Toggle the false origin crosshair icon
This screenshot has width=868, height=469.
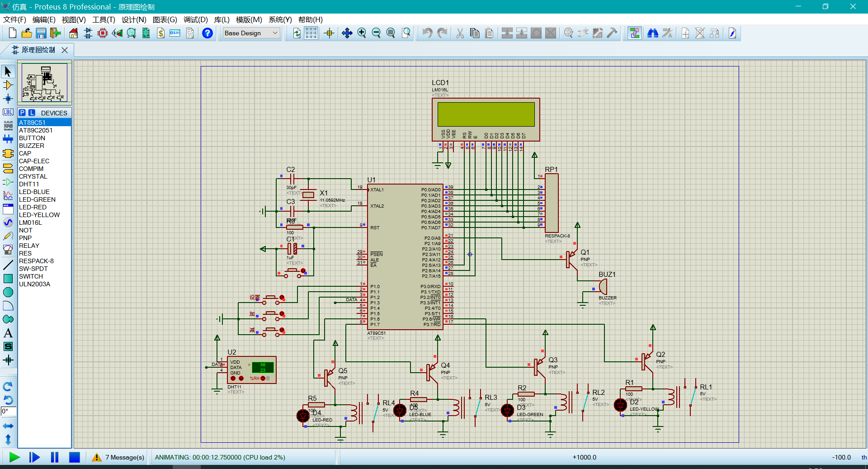coord(330,33)
